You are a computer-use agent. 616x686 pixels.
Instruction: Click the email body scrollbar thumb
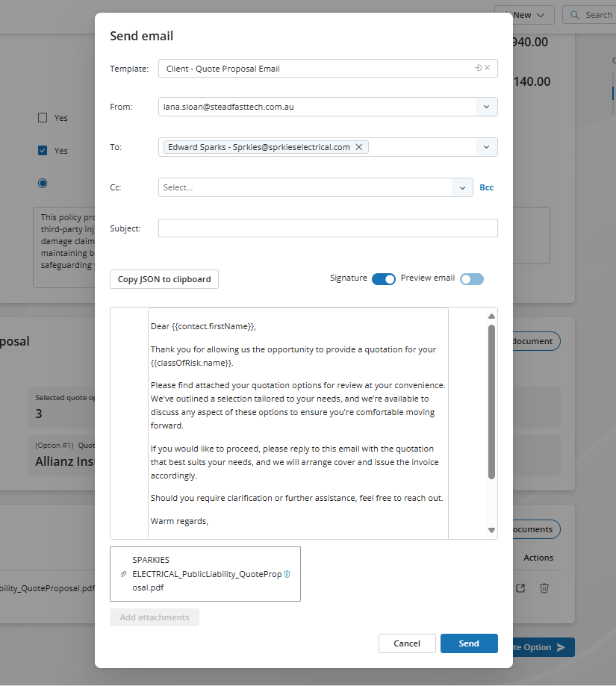(491, 401)
